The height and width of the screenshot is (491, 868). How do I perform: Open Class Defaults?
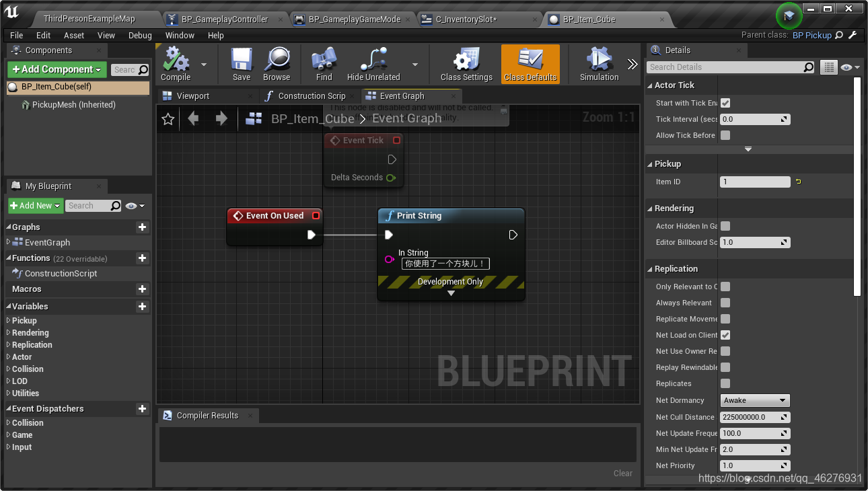[530, 65]
